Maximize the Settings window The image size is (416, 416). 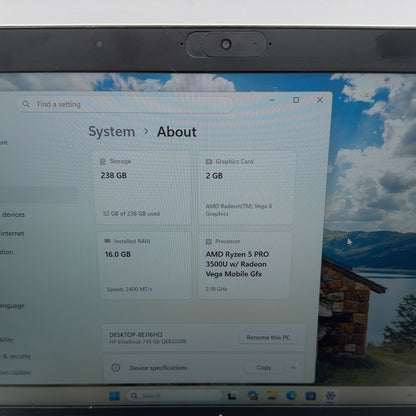pos(296,100)
